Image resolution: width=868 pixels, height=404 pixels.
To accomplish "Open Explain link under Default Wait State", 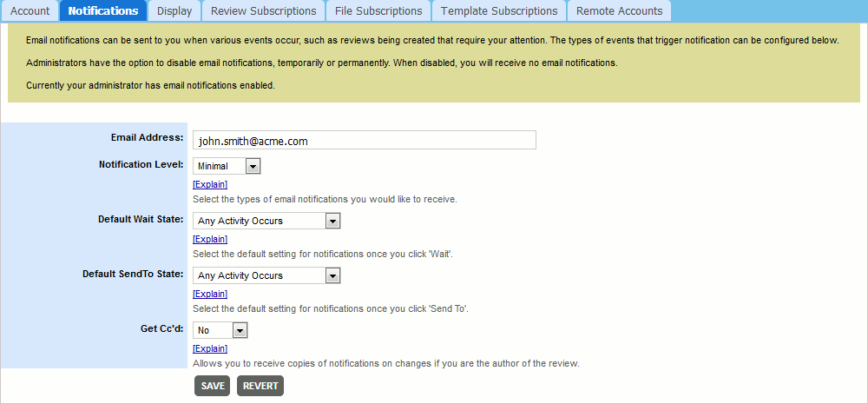I will pyautogui.click(x=210, y=239).
